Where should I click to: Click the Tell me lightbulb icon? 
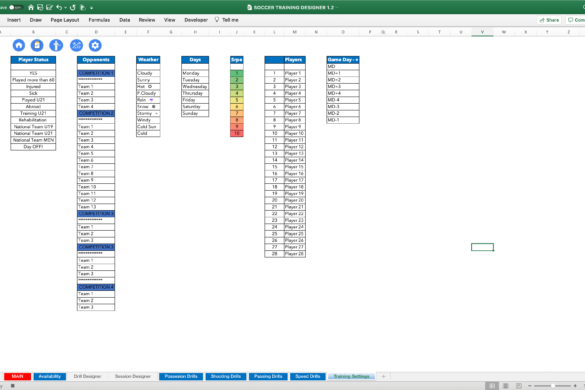click(217, 19)
